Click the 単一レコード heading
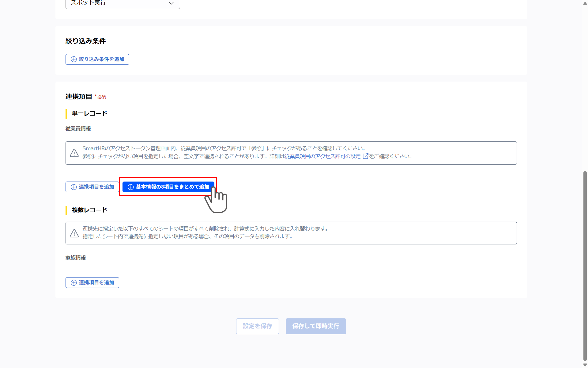Viewport: 588px width, 368px height. point(90,113)
